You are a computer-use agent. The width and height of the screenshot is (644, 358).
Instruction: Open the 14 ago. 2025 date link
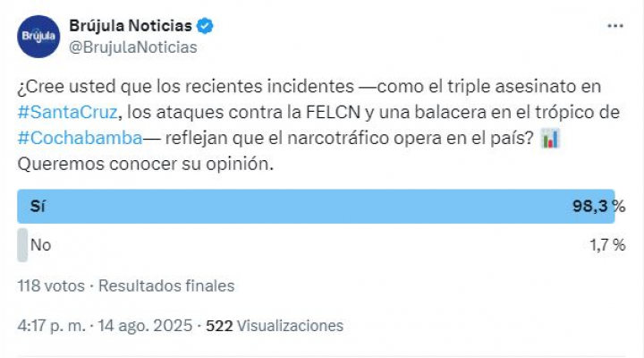pyautogui.click(x=145, y=326)
